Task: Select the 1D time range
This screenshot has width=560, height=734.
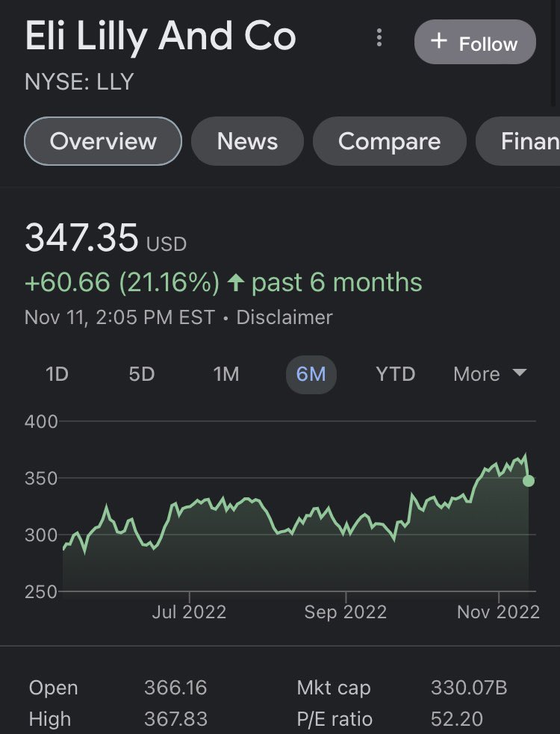Action: 57,374
